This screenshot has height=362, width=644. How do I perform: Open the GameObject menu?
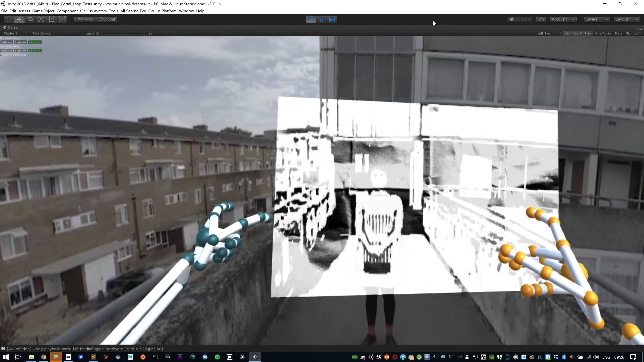(x=43, y=11)
